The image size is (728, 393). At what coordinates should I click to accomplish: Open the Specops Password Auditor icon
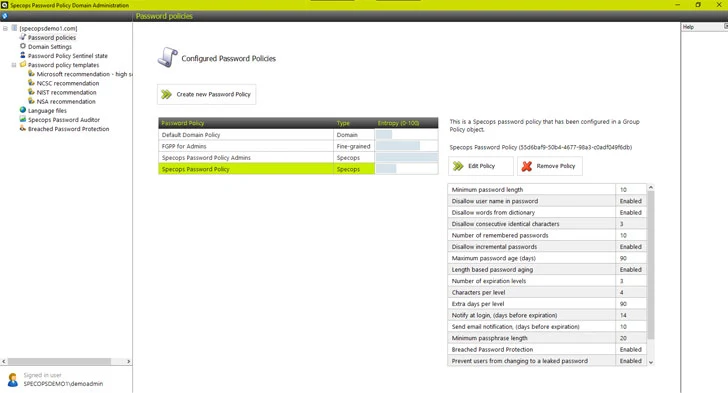[x=22, y=119]
